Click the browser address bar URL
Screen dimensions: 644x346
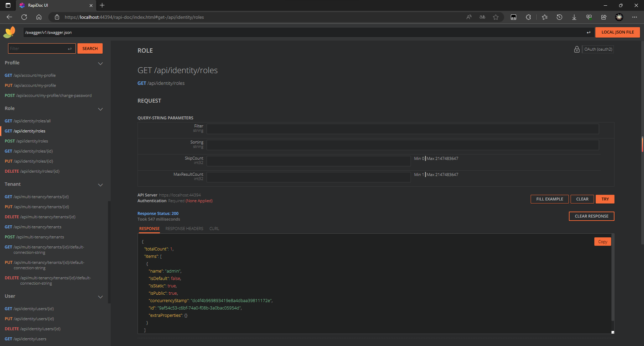point(134,17)
